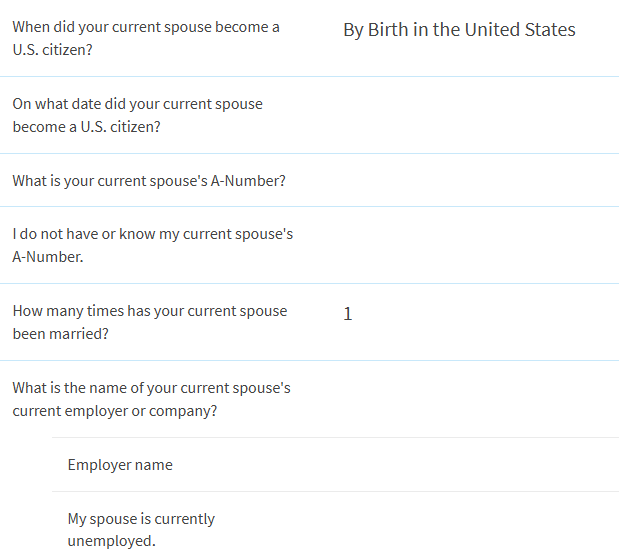Select the 'By Birth in the United States' answer
Image resolution: width=619 pixels, height=559 pixels.
point(459,30)
